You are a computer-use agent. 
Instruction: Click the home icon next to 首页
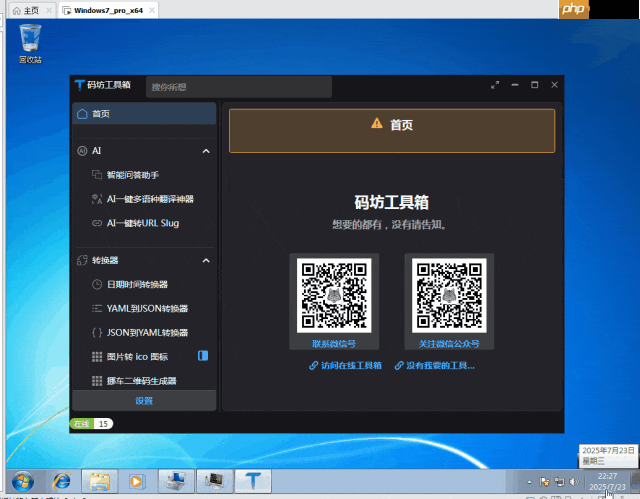pyautogui.click(x=82, y=114)
